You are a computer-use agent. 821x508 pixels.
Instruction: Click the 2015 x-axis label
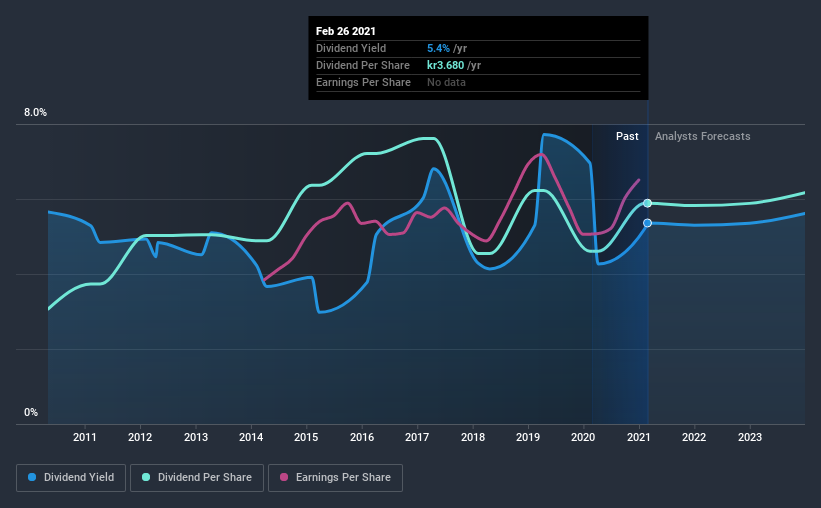point(306,437)
